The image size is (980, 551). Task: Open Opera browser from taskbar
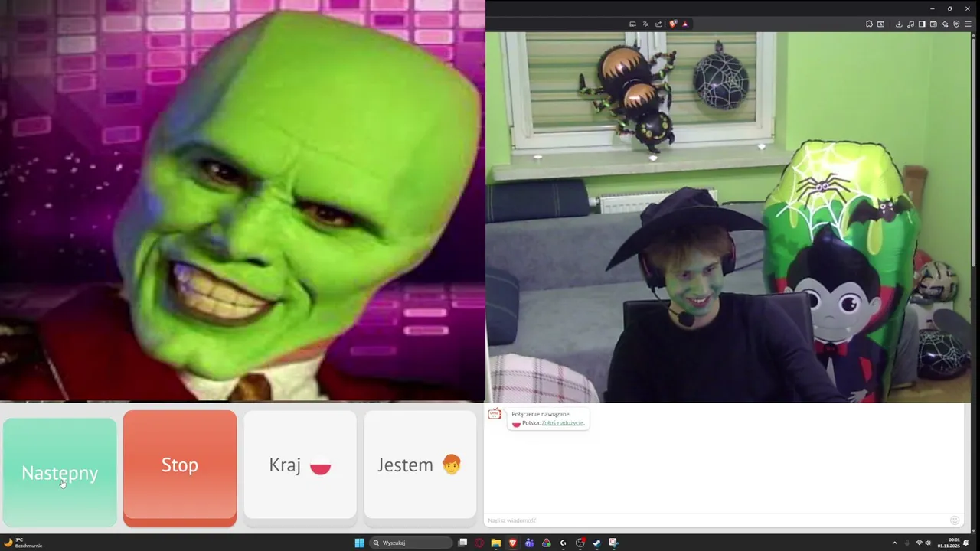(479, 543)
